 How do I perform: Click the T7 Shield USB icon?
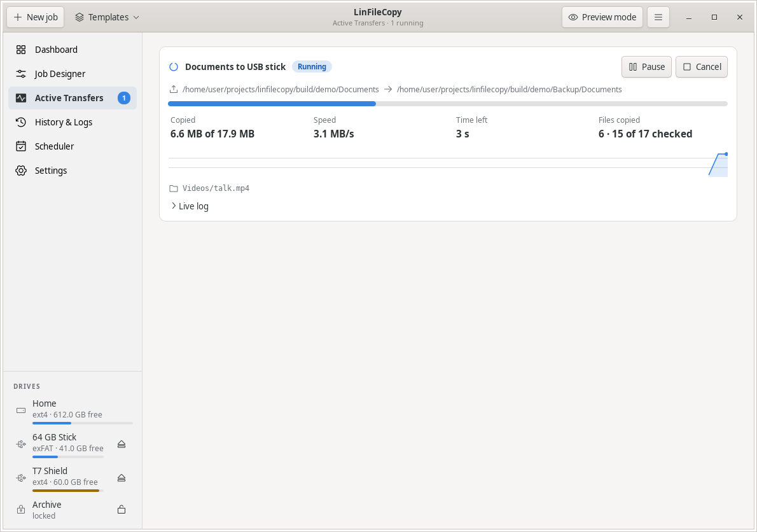pyautogui.click(x=21, y=478)
